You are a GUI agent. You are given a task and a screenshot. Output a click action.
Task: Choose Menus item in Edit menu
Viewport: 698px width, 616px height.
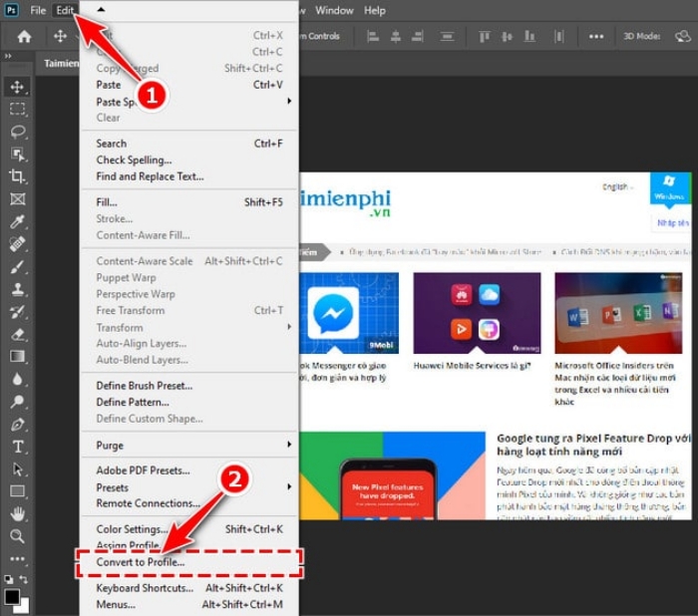point(189,604)
